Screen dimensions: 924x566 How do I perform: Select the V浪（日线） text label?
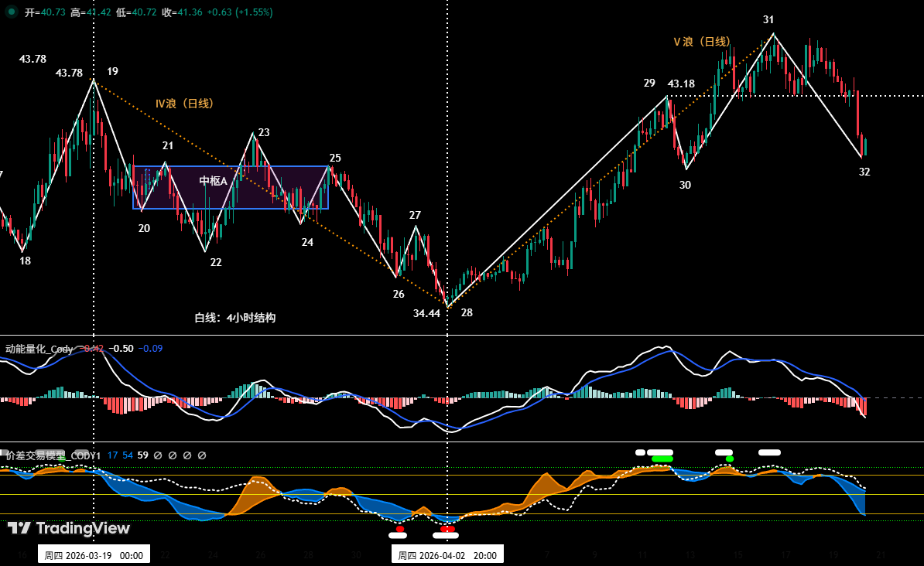(x=701, y=42)
